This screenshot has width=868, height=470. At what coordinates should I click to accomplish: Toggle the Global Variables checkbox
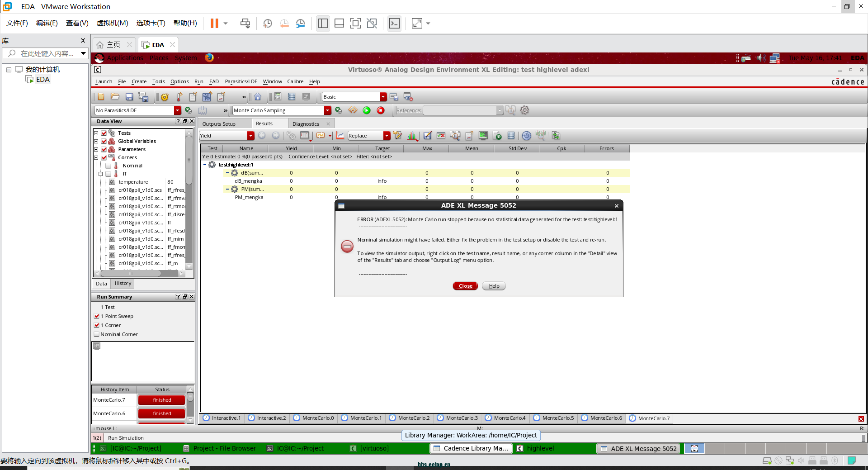104,141
